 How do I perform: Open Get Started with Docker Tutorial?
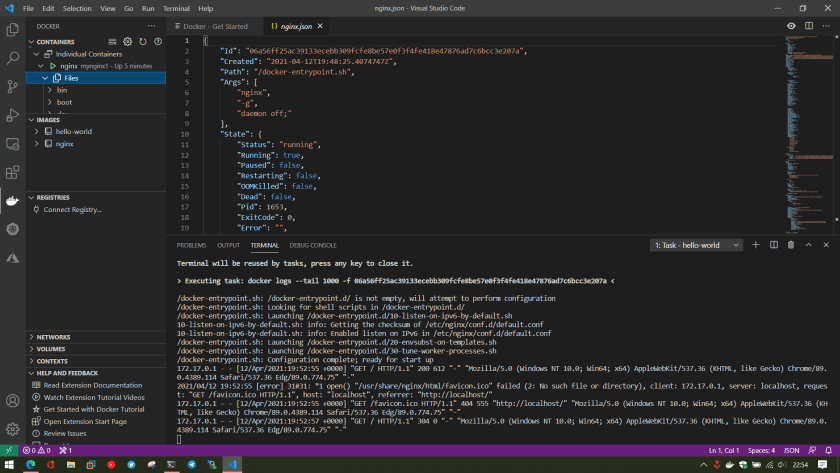[94, 409]
